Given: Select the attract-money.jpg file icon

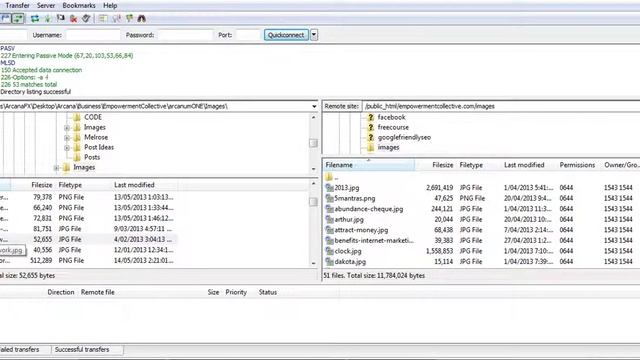Looking at the screenshot, I should pos(329,230).
